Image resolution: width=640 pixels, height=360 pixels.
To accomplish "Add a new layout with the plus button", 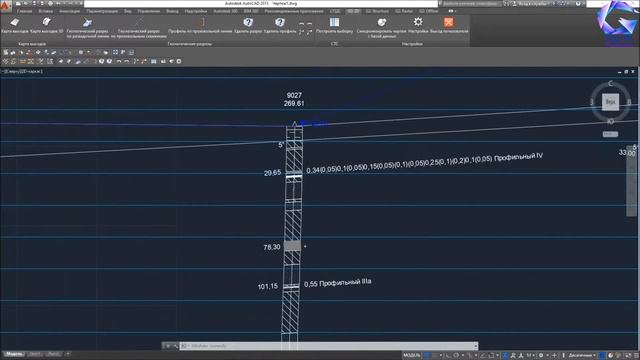I will pos(68,354).
